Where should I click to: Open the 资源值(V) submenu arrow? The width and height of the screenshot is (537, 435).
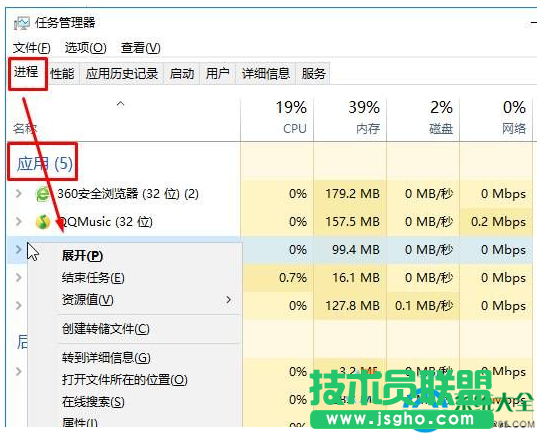click(x=229, y=300)
